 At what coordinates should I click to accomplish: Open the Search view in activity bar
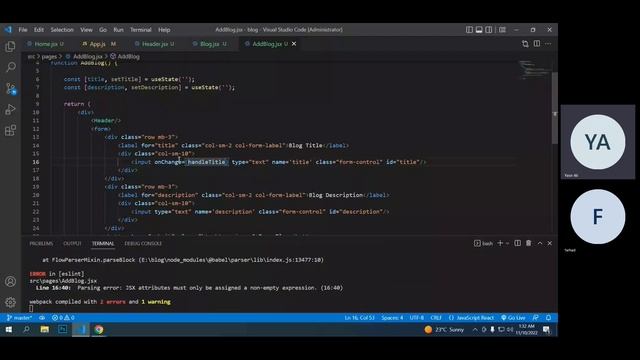tap(11, 67)
